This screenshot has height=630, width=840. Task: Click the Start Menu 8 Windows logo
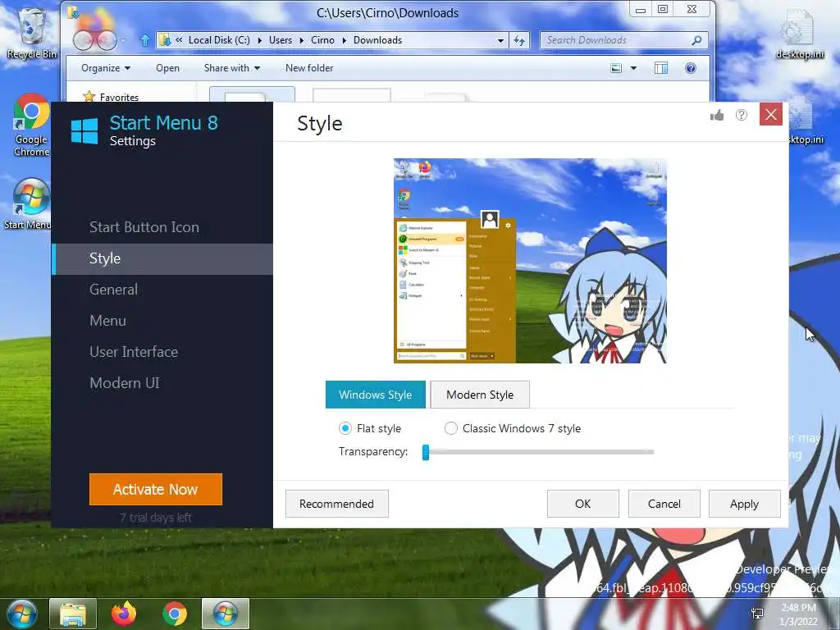pyautogui.click(x=84, y=130)
